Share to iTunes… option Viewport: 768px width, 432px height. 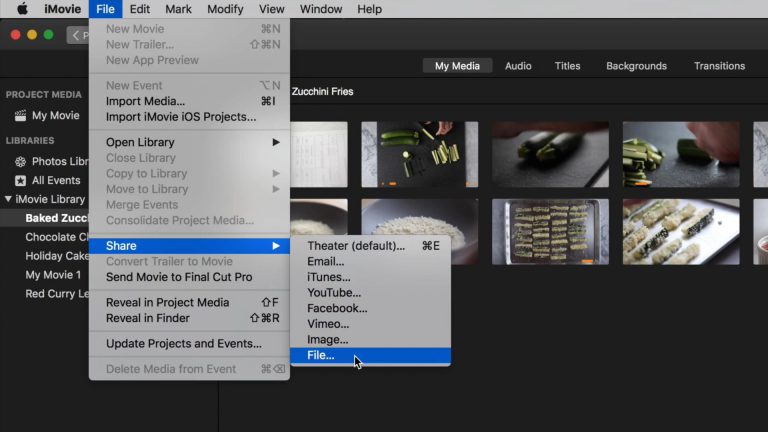(370, 277)
